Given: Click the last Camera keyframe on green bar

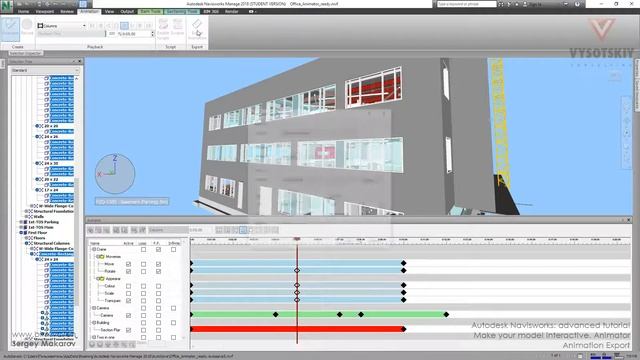Looking at the screenshot, I should click(446, 314).
